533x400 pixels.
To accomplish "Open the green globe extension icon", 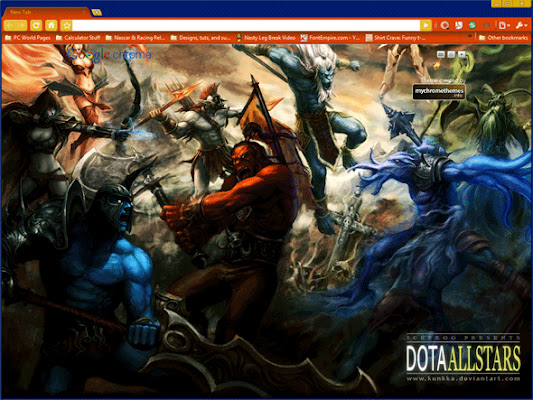I will coord(472,25).
